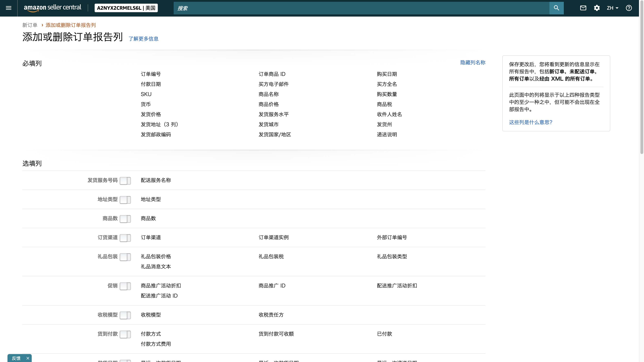Click the search magnifier button
The image size is (644, 362).
(556, 8)
